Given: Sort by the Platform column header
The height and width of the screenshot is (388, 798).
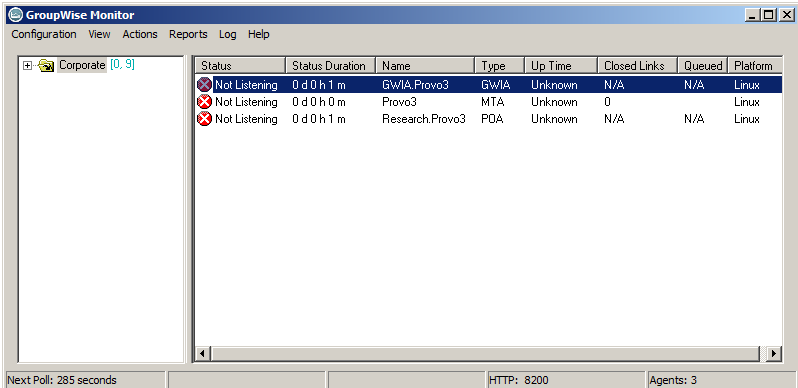Looking at the screenshot, I should [755, 66].
